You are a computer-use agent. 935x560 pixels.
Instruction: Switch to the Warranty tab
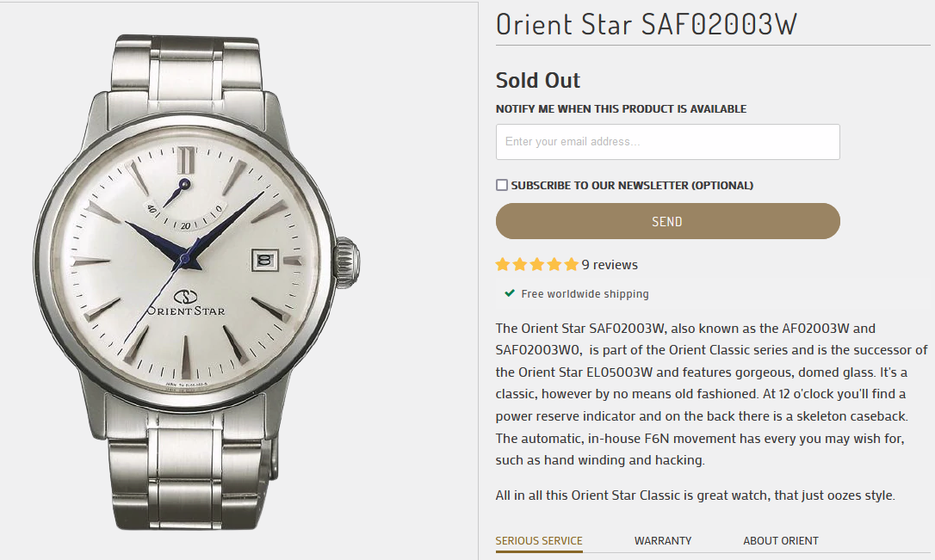pos(663,541)
